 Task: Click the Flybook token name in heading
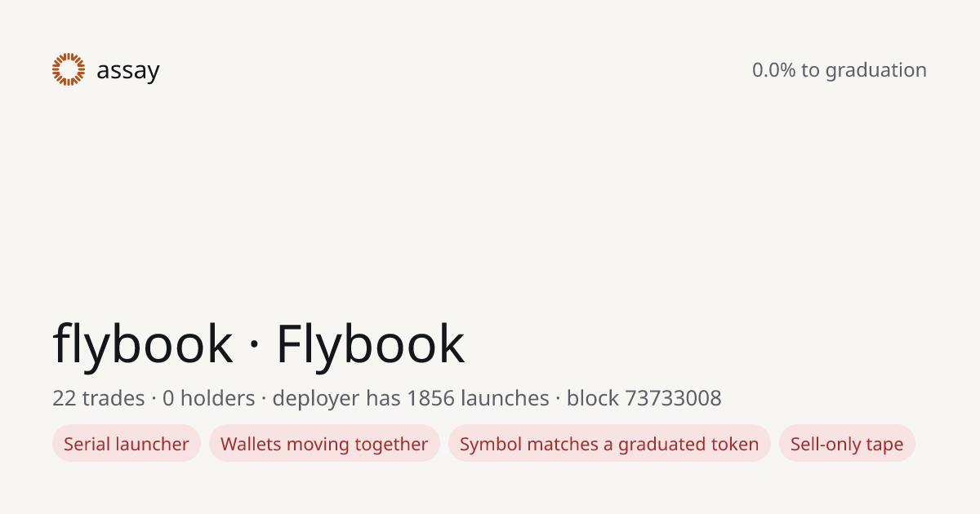[x=371, y=343]
